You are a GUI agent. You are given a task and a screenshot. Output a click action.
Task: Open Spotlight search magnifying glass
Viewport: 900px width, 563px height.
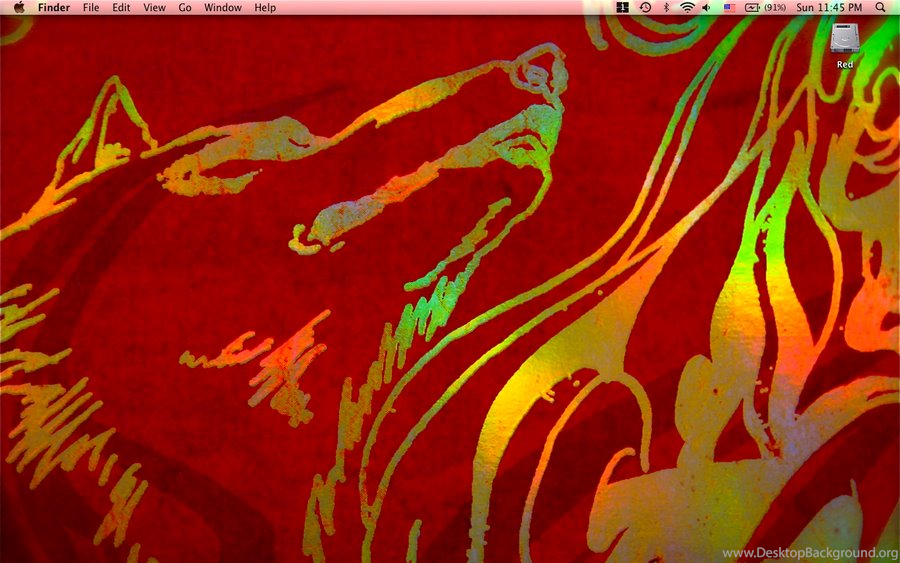pos(880,7)
